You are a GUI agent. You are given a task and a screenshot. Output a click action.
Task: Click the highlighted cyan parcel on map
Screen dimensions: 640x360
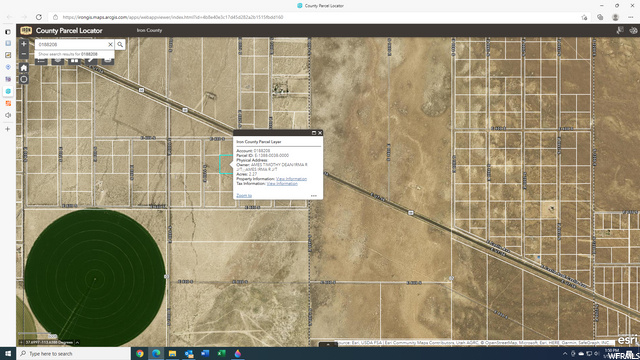(225, 164)
